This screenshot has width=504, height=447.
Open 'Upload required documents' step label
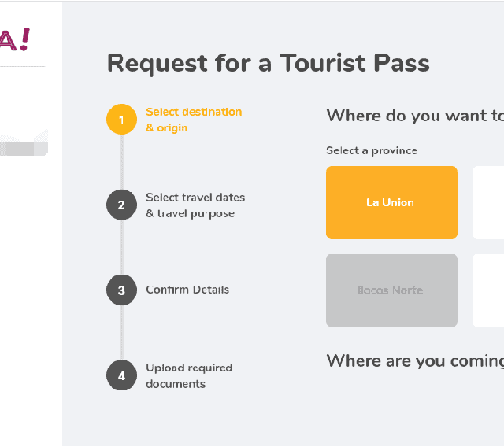pos(189,376)
